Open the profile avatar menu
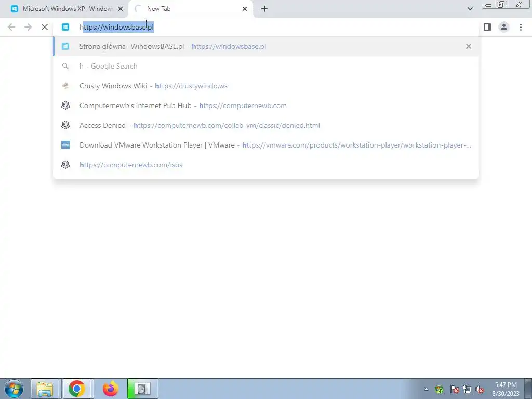Viewport: 532px width, 399px height. coord(504,27)
